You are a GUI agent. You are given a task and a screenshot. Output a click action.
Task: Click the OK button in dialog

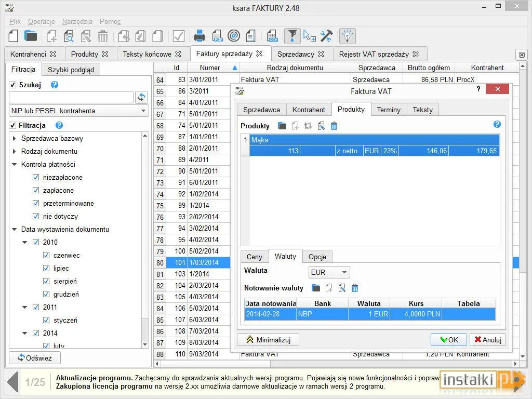coord(449,340)
